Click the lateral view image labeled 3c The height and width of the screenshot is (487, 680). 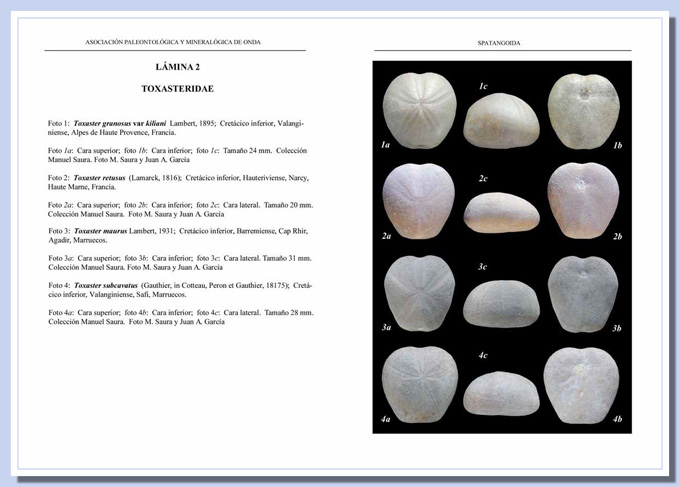[501, 304]
